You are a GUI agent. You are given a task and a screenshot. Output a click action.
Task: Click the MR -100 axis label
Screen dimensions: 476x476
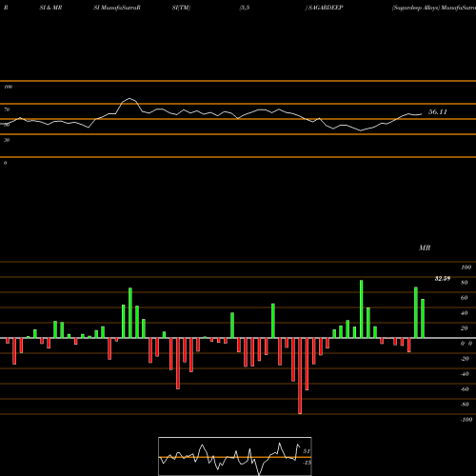(x=466, y=420)
